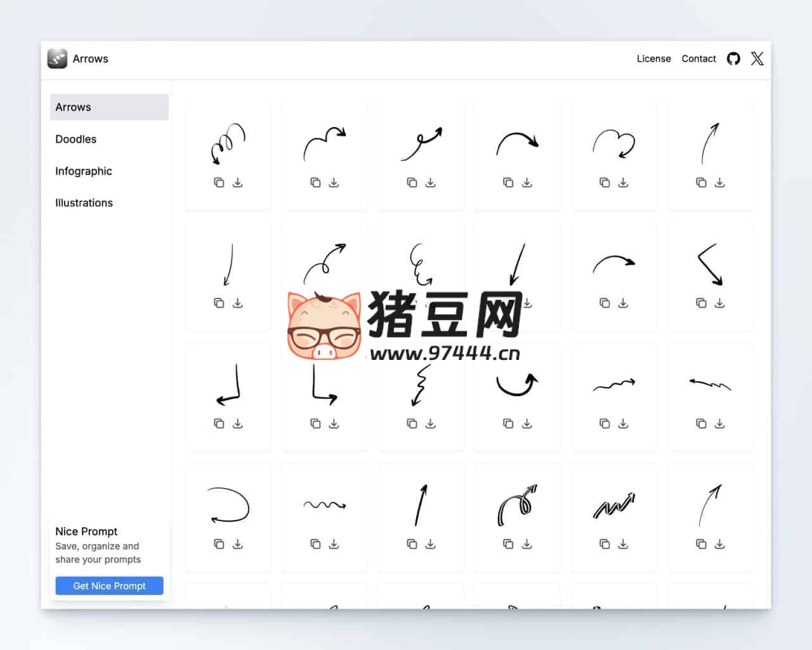Download the wavy arrow pointing left

(720, 423)
